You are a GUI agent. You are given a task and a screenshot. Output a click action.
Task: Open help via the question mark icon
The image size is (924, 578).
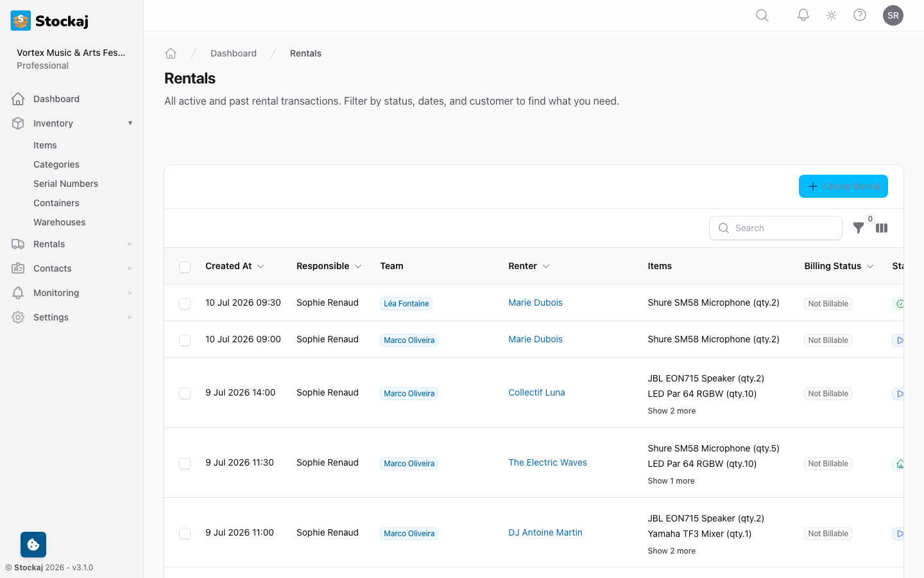click(860, 15)
